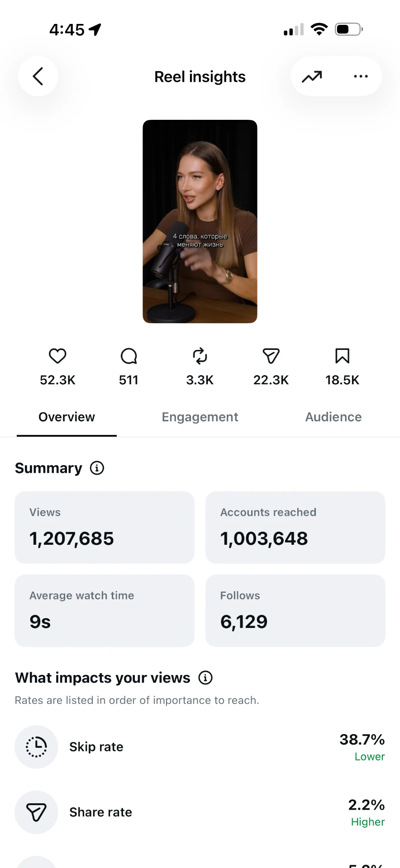Open the Share rate row

[200, 812]
